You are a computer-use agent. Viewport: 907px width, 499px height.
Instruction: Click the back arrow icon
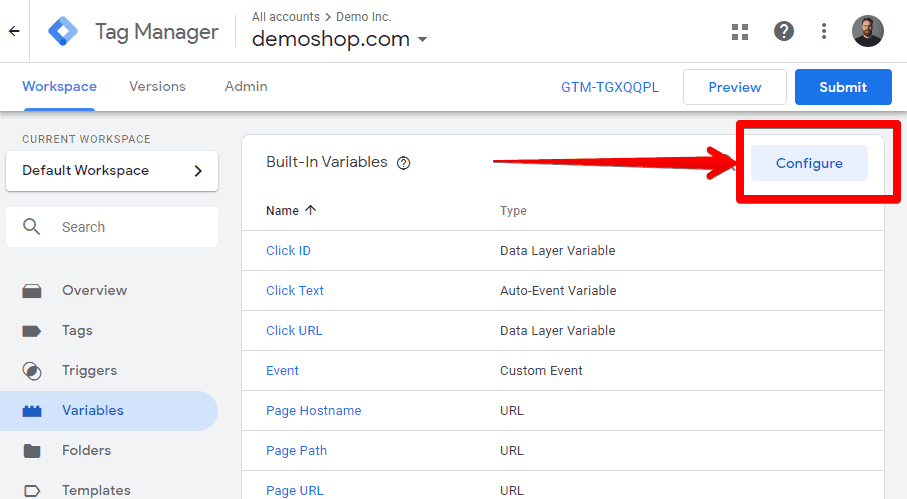(x=14, y=31)
